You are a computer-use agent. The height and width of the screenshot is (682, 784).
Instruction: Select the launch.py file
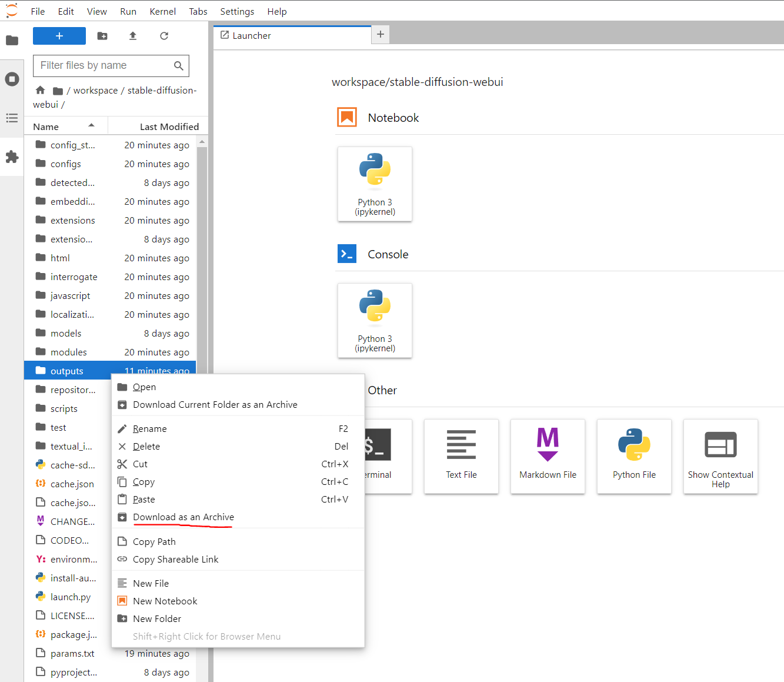[x=68, y=597]
